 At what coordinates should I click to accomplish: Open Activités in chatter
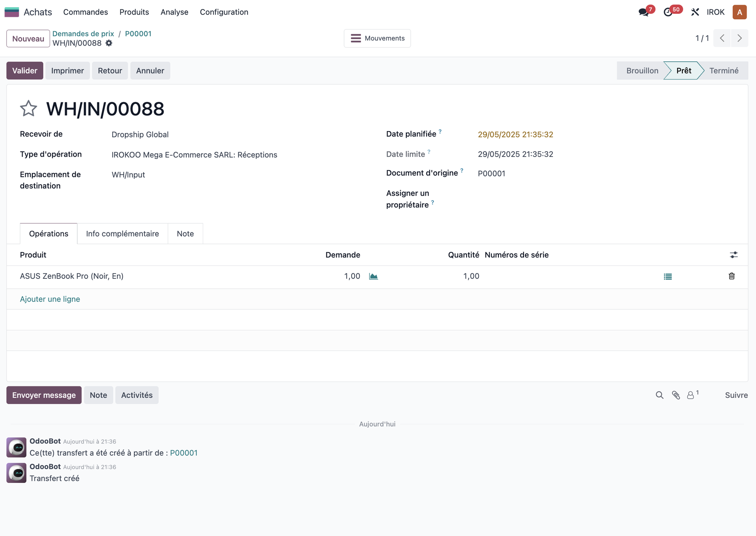tap(137, 395)
